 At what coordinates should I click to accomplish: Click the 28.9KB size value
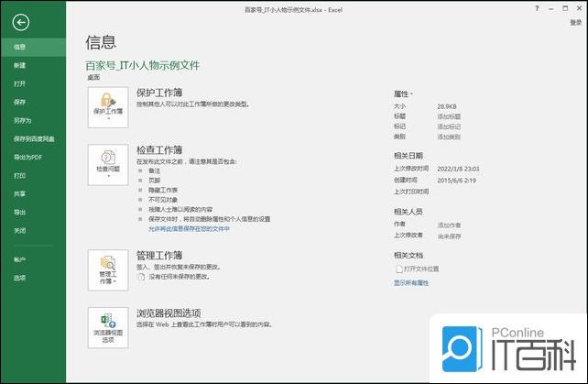pyautogui.click(x=447, y=106)
